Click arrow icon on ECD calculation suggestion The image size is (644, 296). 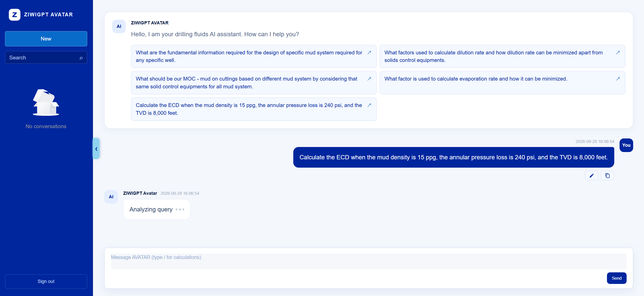tap(369, 105)
